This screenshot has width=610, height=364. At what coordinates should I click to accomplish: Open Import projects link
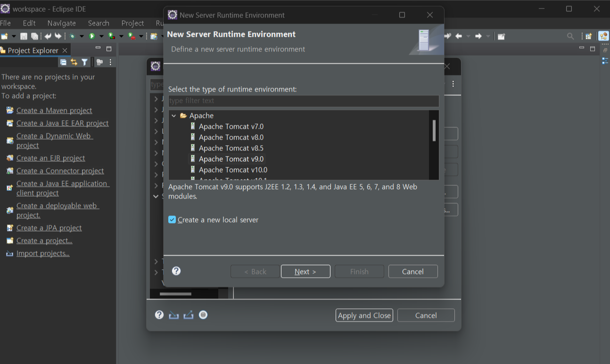43,253
